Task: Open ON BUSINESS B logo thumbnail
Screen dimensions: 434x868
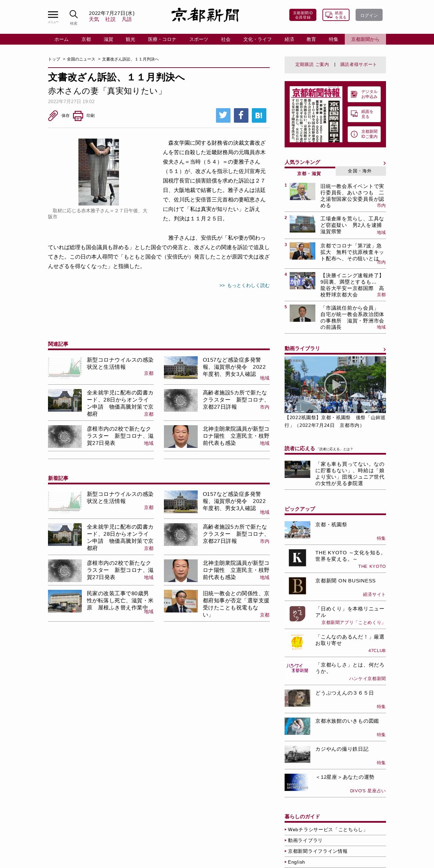Action: pos(297,586)
